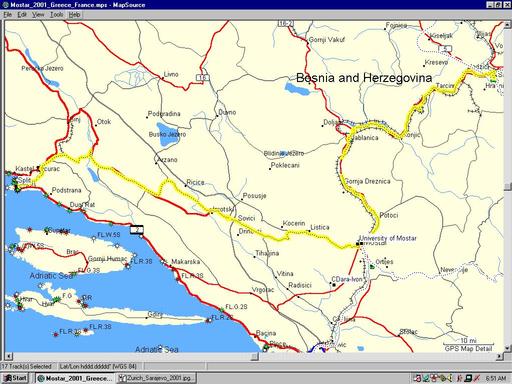Screen dimensions: 512x384
Task: Click the map's horizontal scrollbar left arrow
Action: point(8,356)
